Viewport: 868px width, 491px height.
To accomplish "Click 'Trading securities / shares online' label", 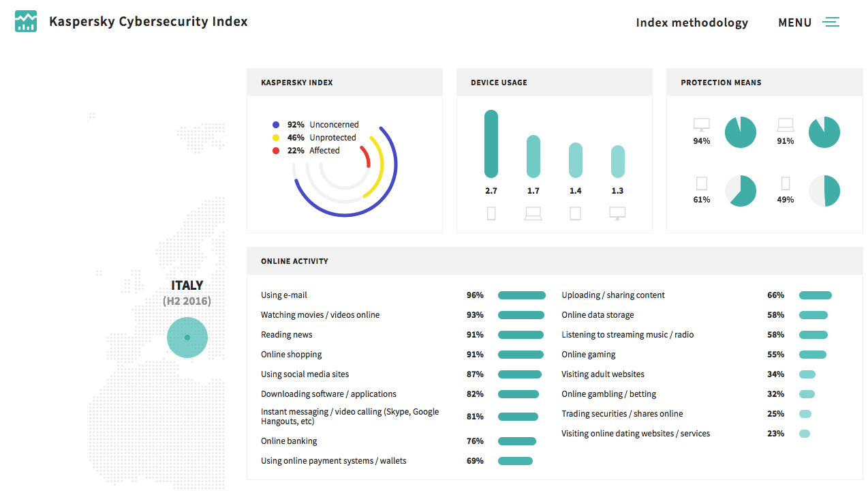I will pyautogui.click(x=622, y=414).
